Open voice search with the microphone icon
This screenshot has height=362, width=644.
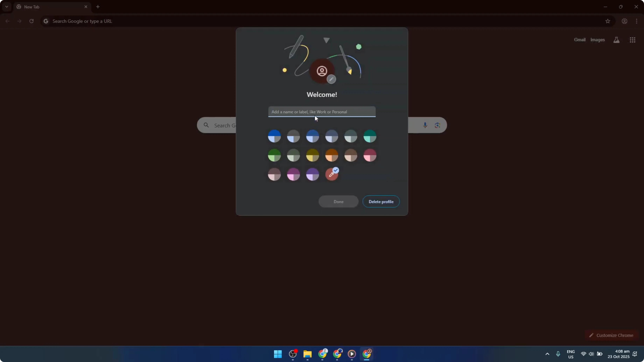425,125
